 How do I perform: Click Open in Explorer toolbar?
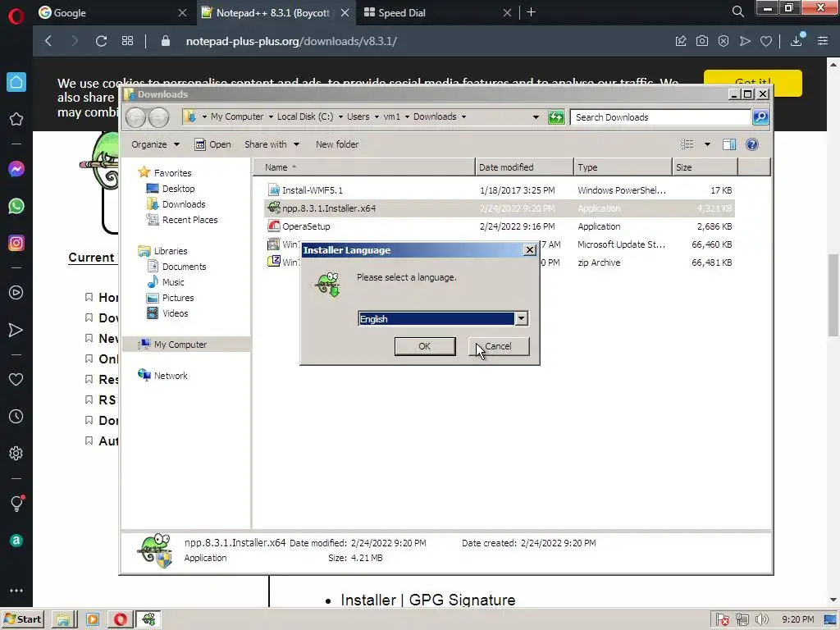[212, 144]
